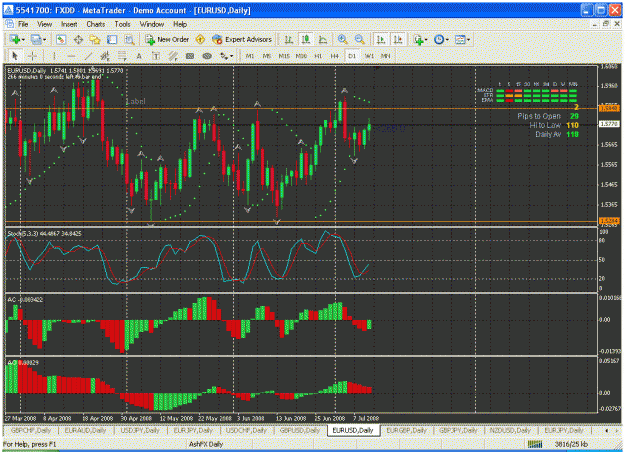Open the Templates dropdown
625x452 pixels.
(463, 39)
